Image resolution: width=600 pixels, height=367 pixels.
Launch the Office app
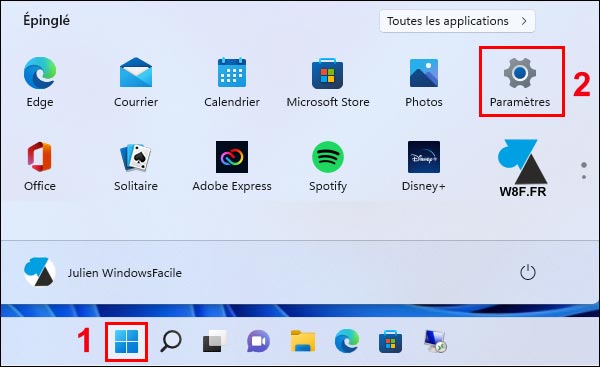40,166
